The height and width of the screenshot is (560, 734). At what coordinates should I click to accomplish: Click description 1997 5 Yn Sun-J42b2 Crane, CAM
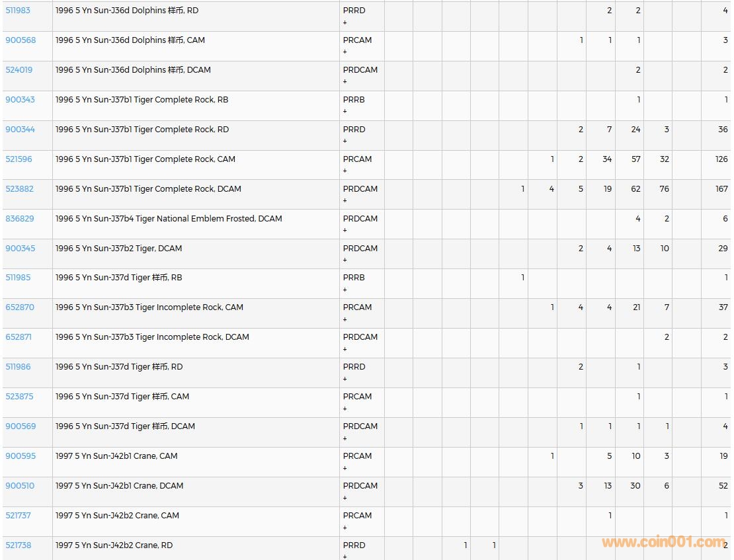[117, 516]
